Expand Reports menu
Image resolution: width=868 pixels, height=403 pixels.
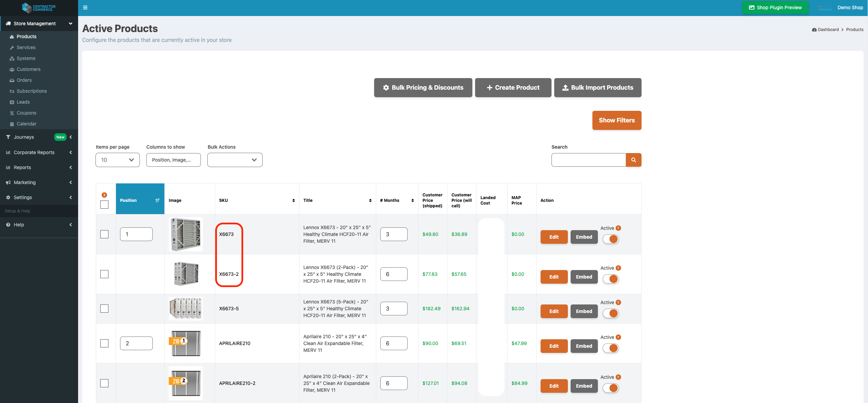coord(39,167)
